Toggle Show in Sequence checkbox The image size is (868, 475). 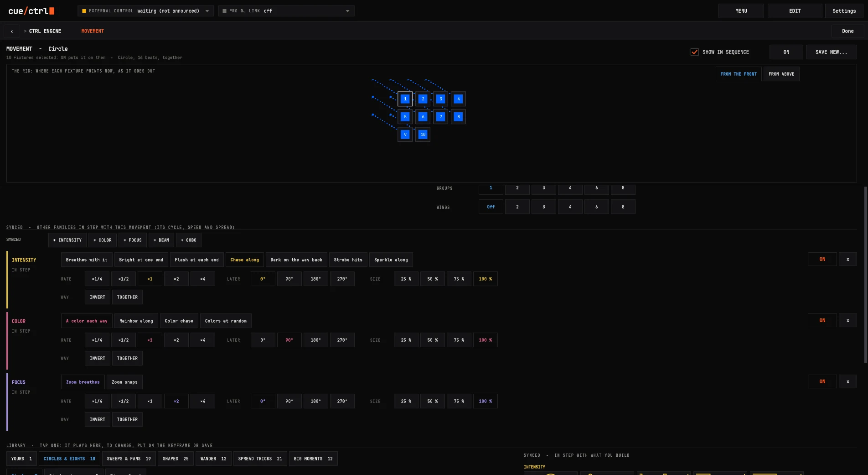694,52
